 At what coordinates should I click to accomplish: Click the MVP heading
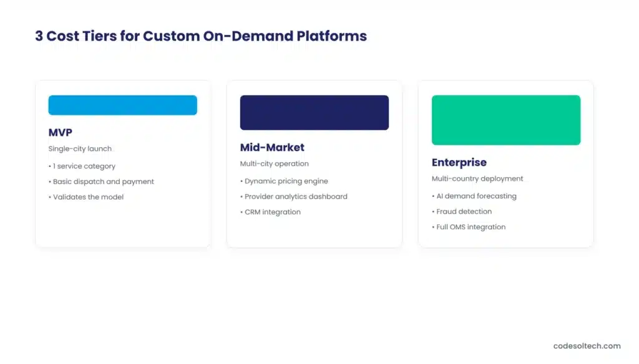[x=61, y=133]
